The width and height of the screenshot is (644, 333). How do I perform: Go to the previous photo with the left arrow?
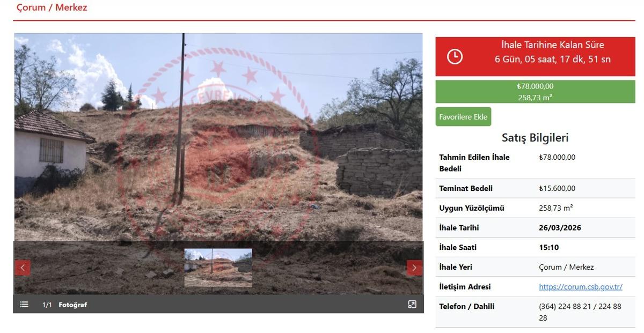coord(23,268)
